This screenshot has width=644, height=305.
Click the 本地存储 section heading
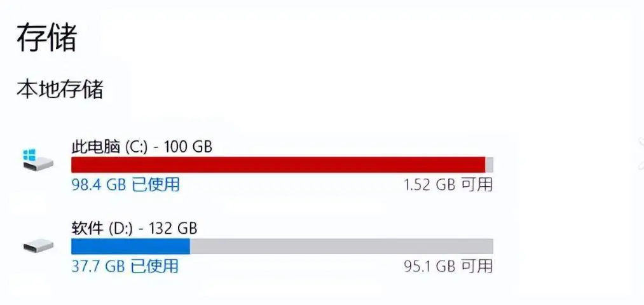coord(60,90)
